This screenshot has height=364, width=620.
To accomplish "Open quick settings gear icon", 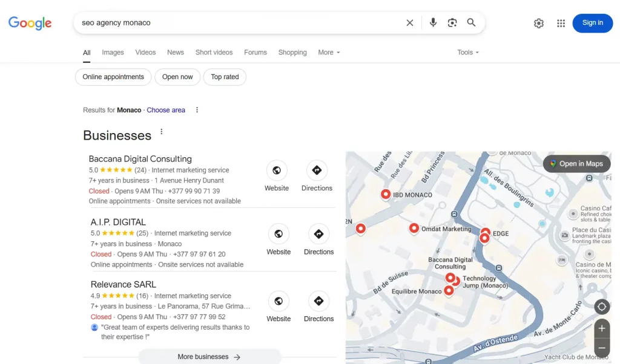I will (538, 24).
